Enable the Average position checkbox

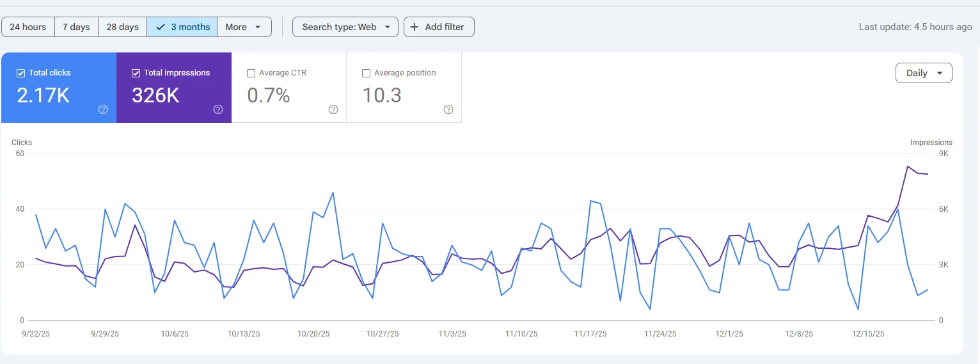366,73
